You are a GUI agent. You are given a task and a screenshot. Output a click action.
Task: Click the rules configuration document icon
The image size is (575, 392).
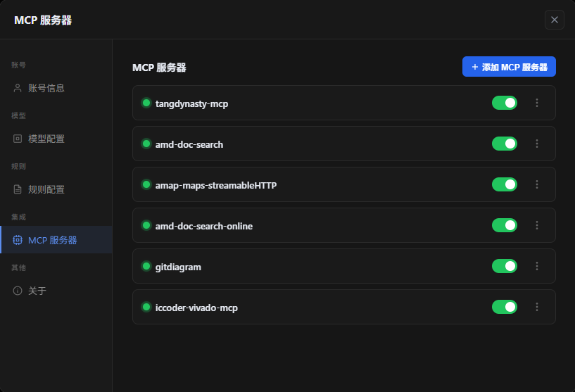[x=17, y=189]
